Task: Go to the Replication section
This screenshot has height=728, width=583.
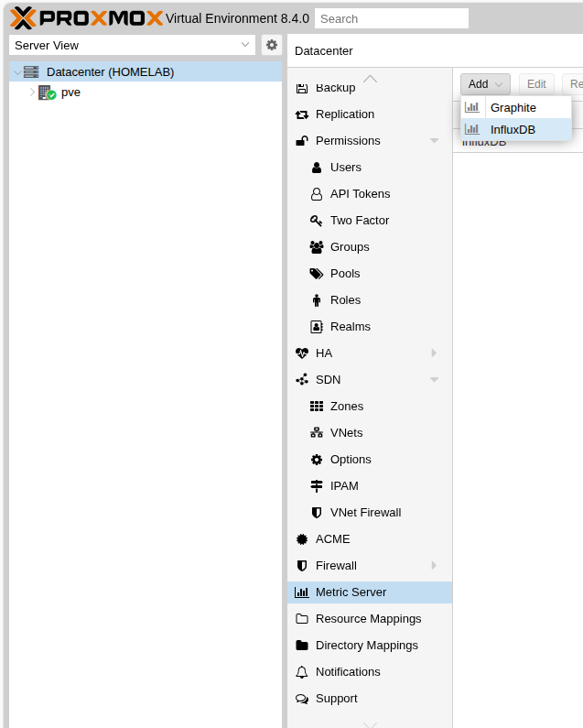Action: point(370,114)
